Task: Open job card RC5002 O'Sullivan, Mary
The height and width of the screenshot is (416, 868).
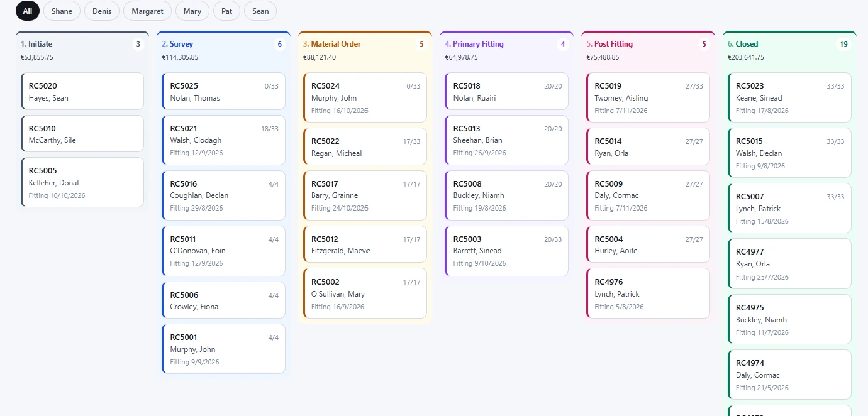Action: click(365, 293)
